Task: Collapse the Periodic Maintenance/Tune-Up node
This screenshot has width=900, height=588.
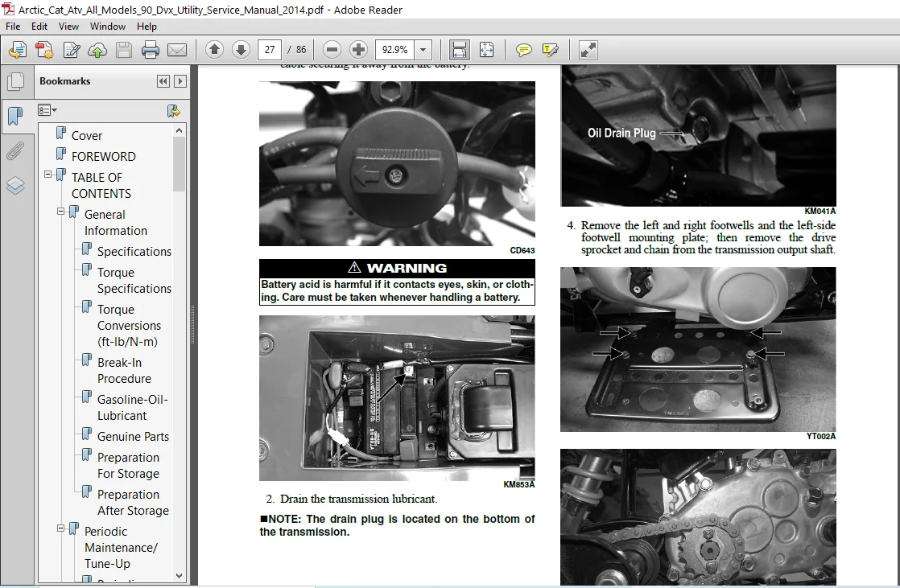Action: [x=61, y=528]
